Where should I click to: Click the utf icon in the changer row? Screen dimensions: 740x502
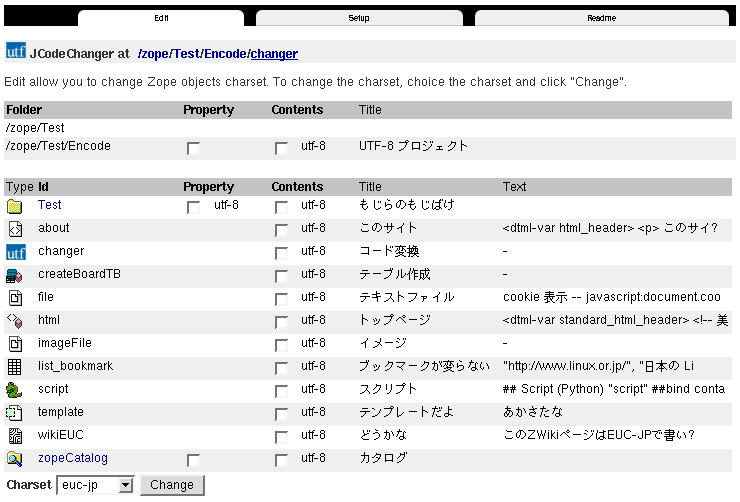(x=15, y=252)
